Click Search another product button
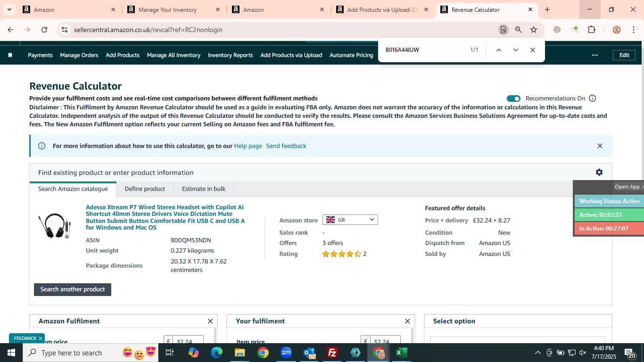644x362 pixels. [73, 289]
